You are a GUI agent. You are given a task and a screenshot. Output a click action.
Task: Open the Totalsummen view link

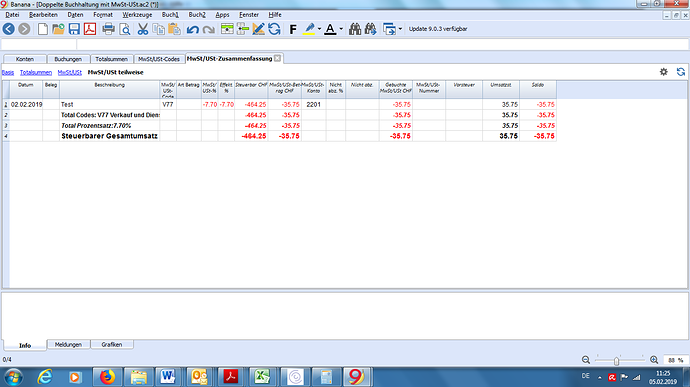point(36,72)
